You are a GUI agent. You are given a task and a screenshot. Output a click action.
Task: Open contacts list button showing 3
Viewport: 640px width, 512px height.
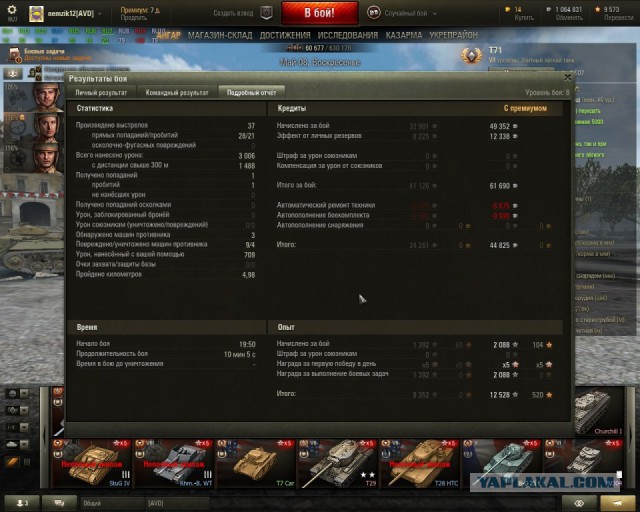point(22,503)
